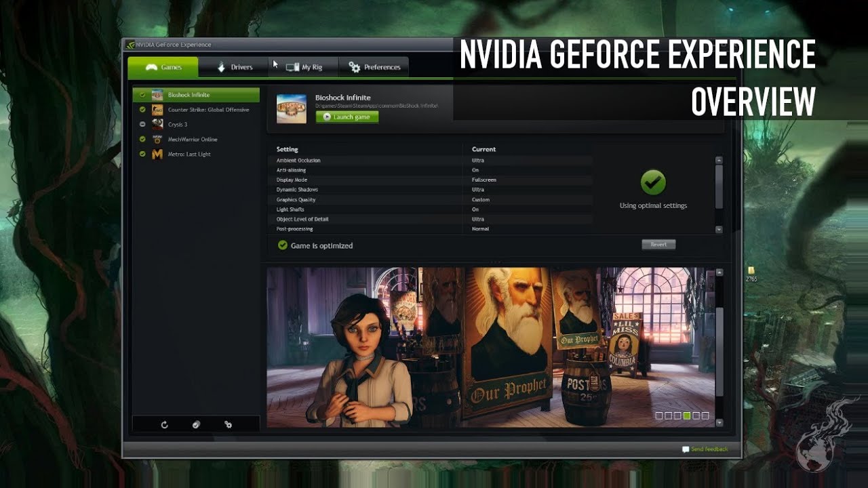The height and width of the screenshot is (488, 868).
Task: Click the Game is optimized status text
Action: tap(321, 245)
